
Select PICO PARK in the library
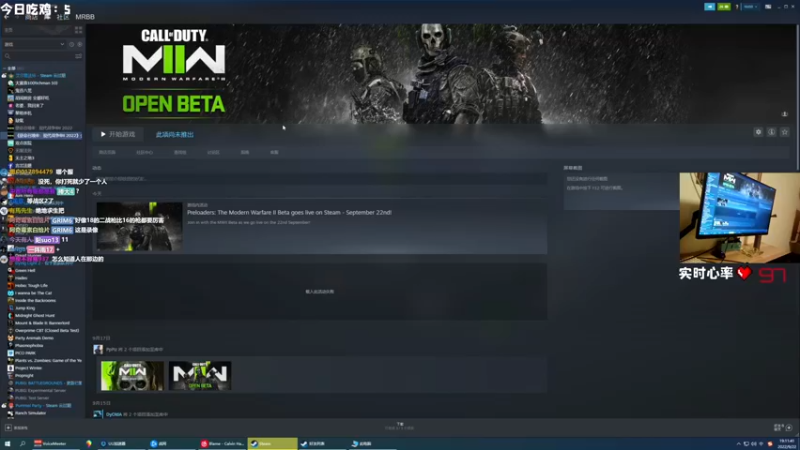(x=24, y=353)
